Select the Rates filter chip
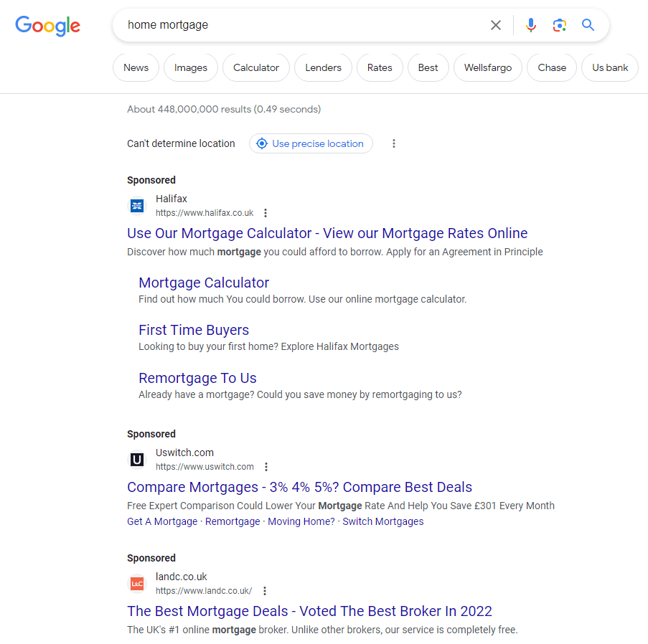The image size is (648, 644). (380, 67)
